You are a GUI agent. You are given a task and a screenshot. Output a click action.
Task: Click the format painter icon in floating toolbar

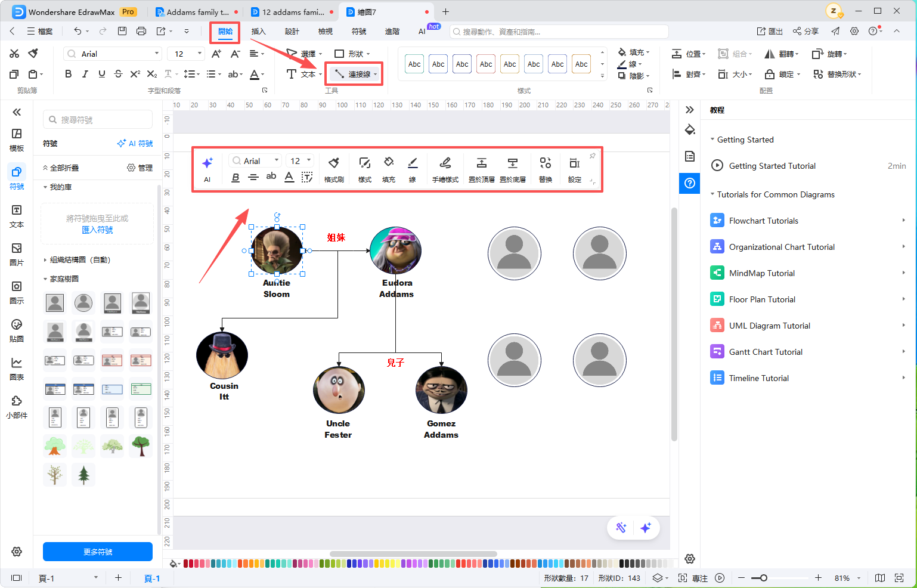(x=334, y=169)
